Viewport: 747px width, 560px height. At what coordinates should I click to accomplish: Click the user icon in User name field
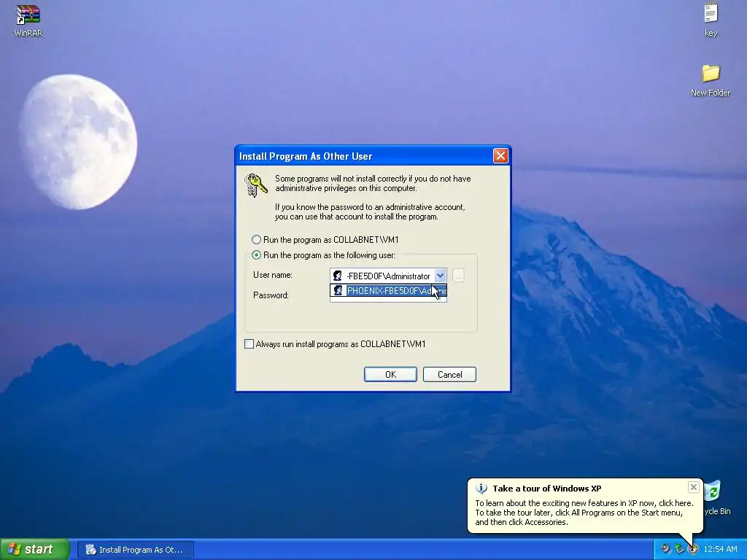337,276
